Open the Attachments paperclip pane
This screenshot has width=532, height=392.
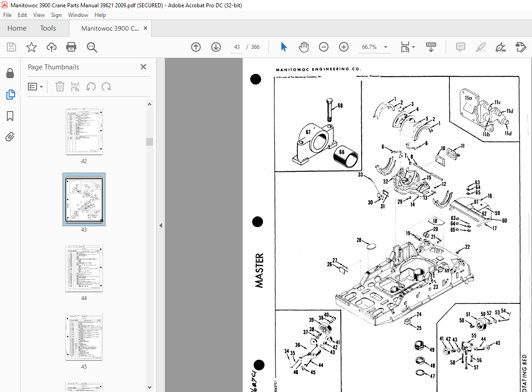(10, 137)
